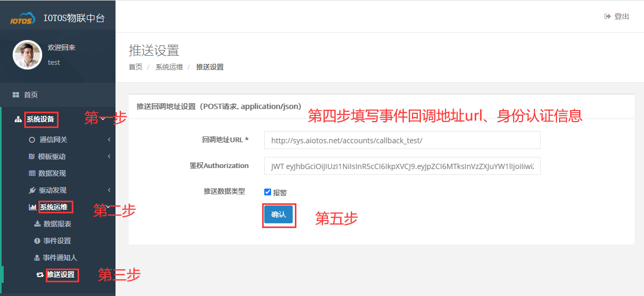Toggle the 报警 checkbox
This screenshot has height=296, width=644.
[267, 192]
